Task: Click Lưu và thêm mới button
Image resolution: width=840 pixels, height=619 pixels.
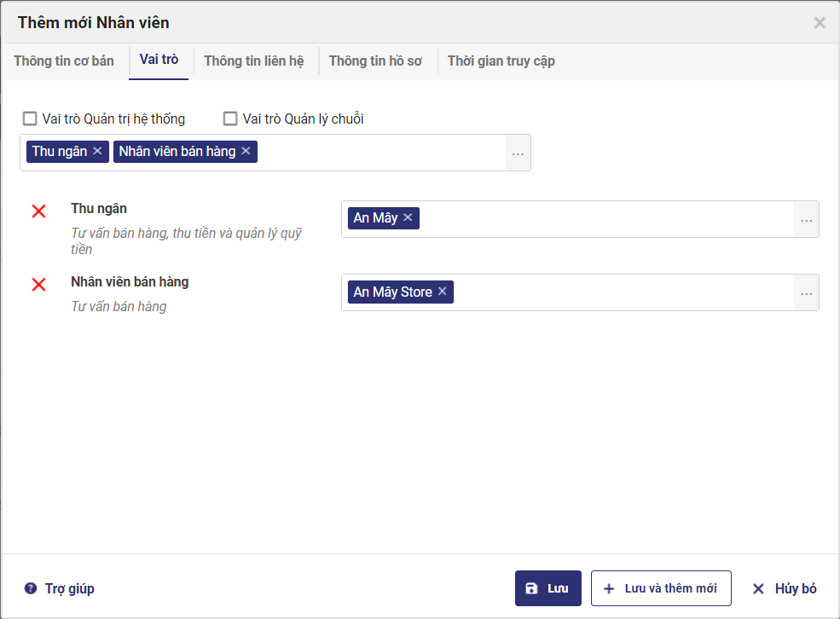Action: (x=661, y=588)
